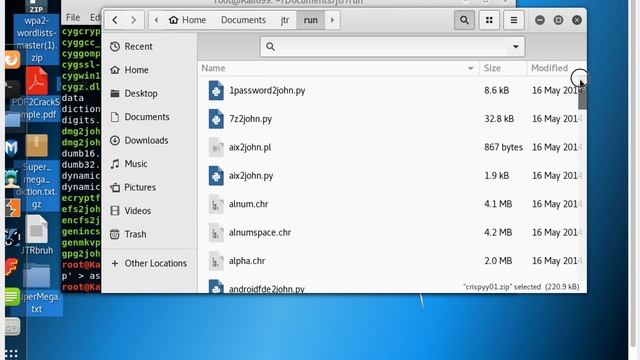Select the aix2john.py Python file icon
Image resolution: width=640 pixels, height=360 pixels.
pos(216,176)
